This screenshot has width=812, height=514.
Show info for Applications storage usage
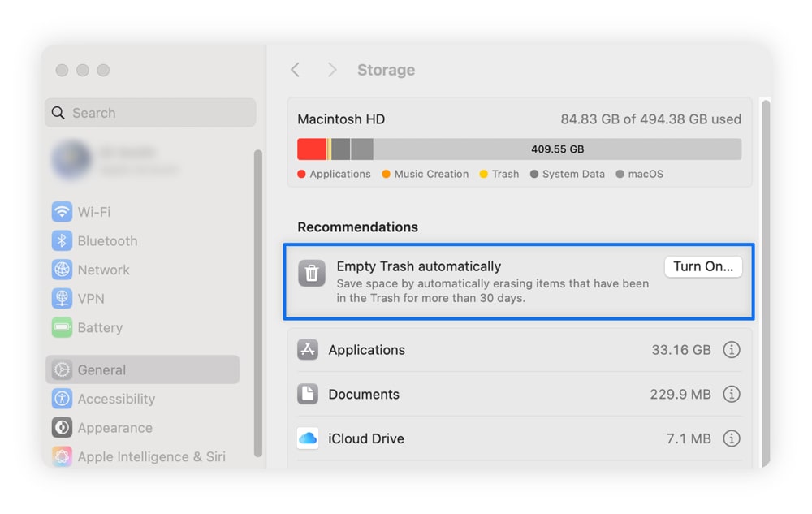pos(732,350)
